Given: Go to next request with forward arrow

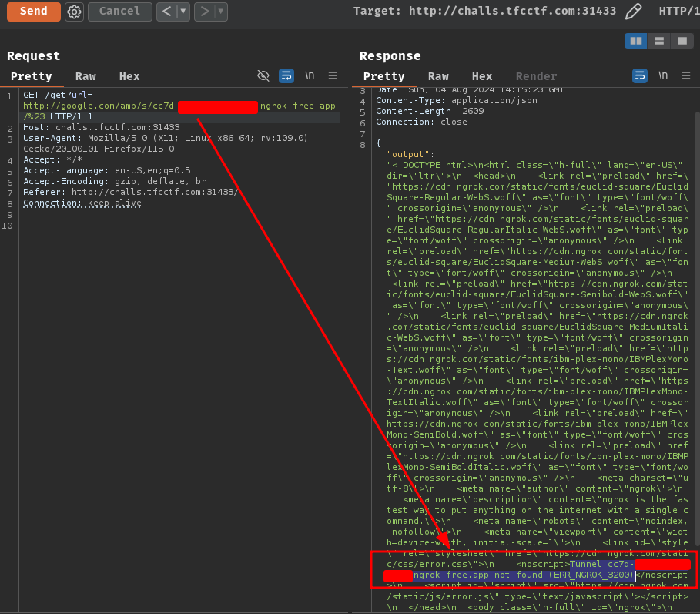Looking at the screenshot, I should 205,11.
